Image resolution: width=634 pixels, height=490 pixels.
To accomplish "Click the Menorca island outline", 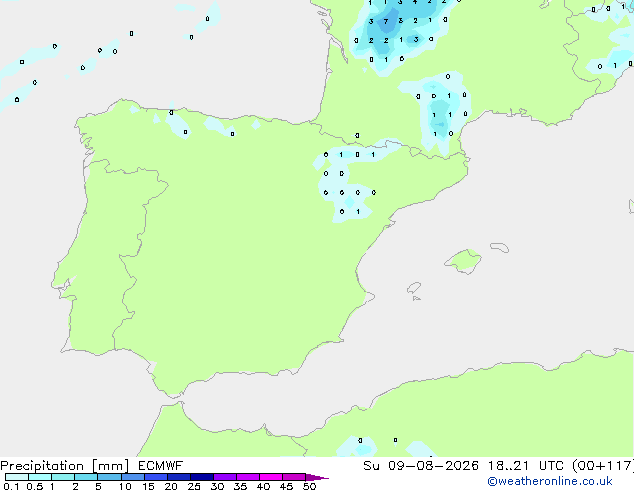I will coord(500,247).
